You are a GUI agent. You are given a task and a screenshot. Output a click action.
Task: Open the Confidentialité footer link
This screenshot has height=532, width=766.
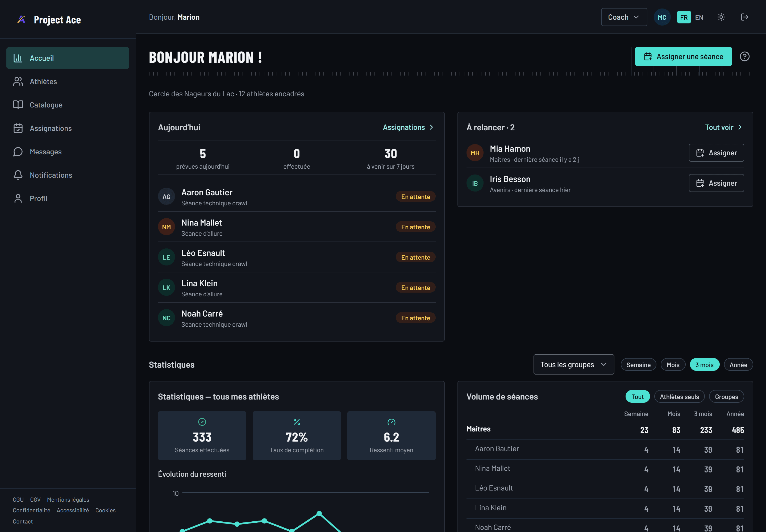pos(31,510)
